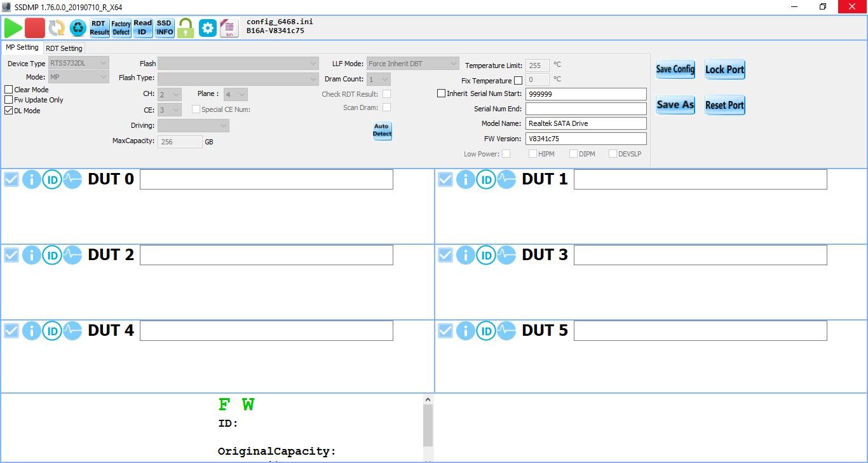Viewport: 868px width, 463px height.
Task: Switch to the RDT Setting tab
Action: (64, 48)
